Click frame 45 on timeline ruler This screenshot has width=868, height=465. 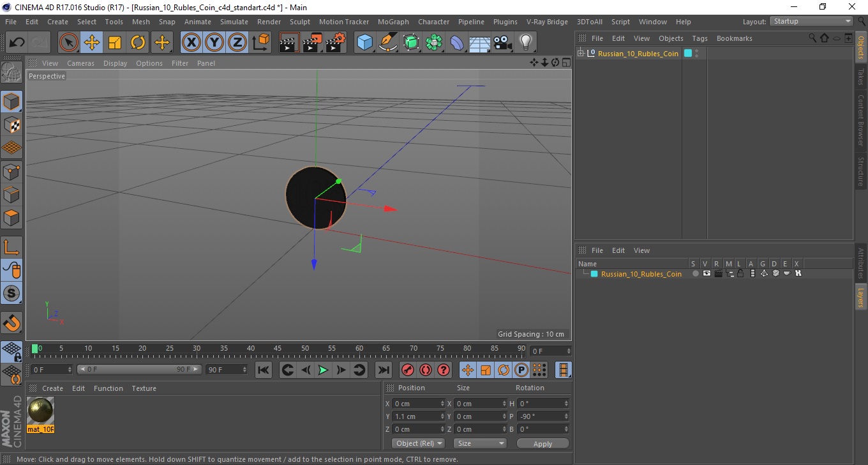(x=278, y=350)
